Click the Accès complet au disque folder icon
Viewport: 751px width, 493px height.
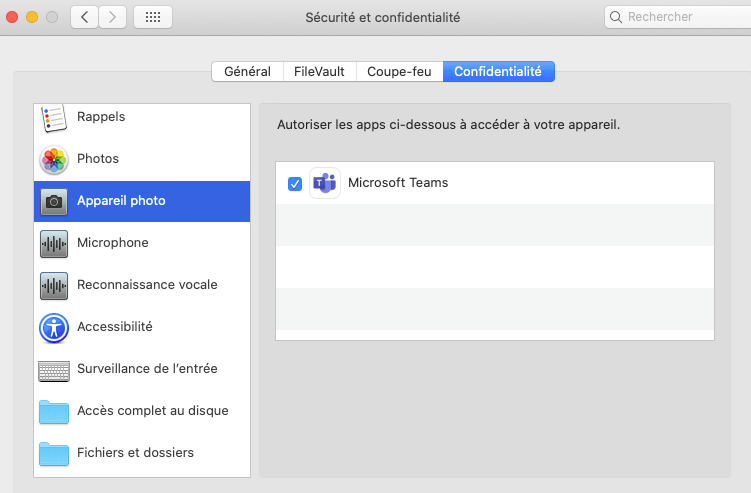coord(53,411)
